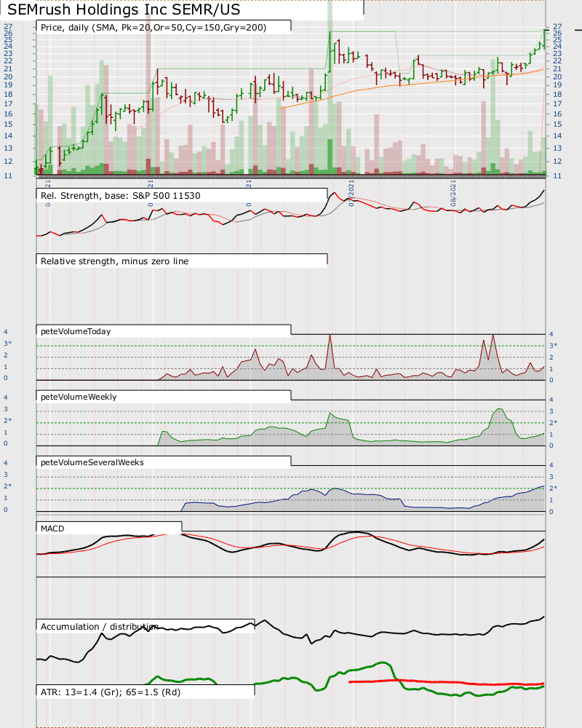
Task: Click the 06/2021 date marker on time axis
Action: 453,194
